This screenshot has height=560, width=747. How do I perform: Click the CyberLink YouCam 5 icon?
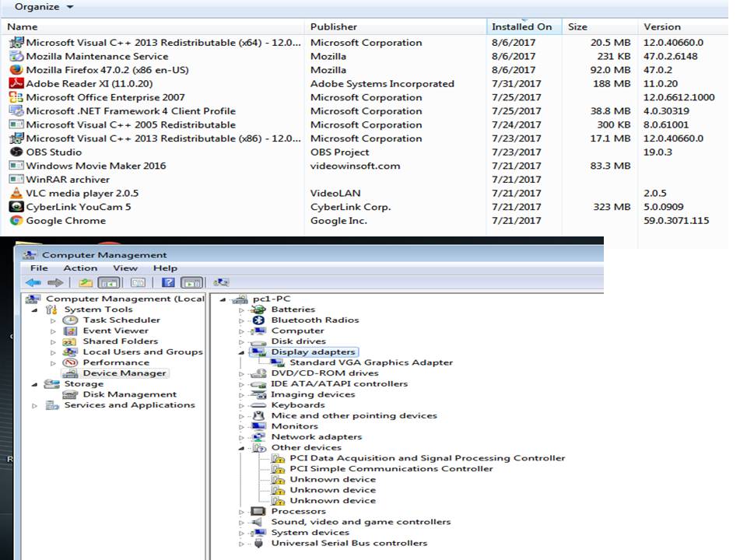[x=16, y=207]
